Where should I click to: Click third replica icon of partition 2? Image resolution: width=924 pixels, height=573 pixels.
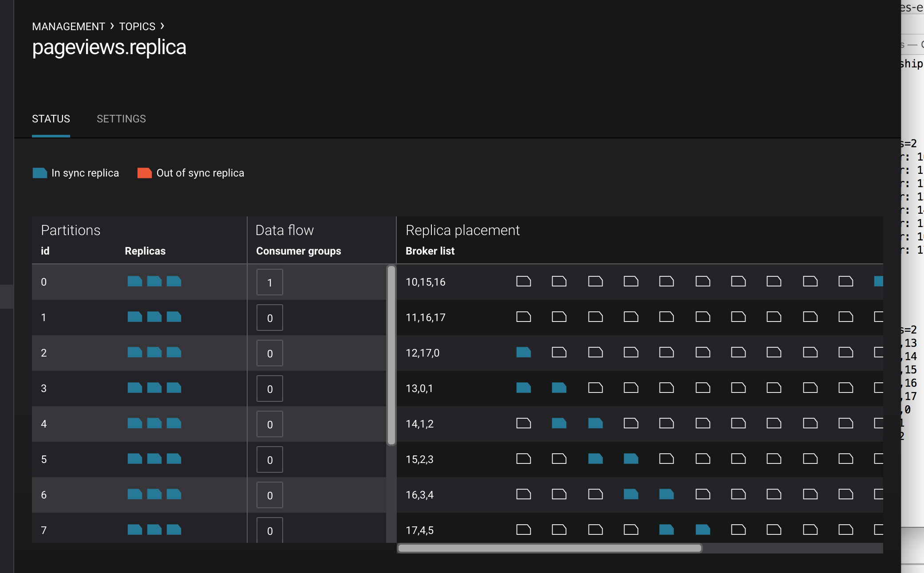(x=174, y=352)
